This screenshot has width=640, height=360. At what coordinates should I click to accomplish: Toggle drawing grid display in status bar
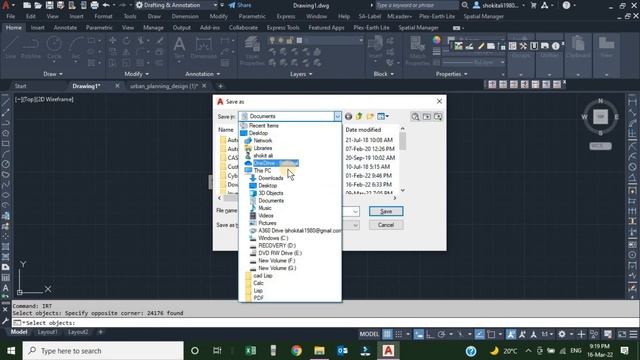[x=387, y=334]
